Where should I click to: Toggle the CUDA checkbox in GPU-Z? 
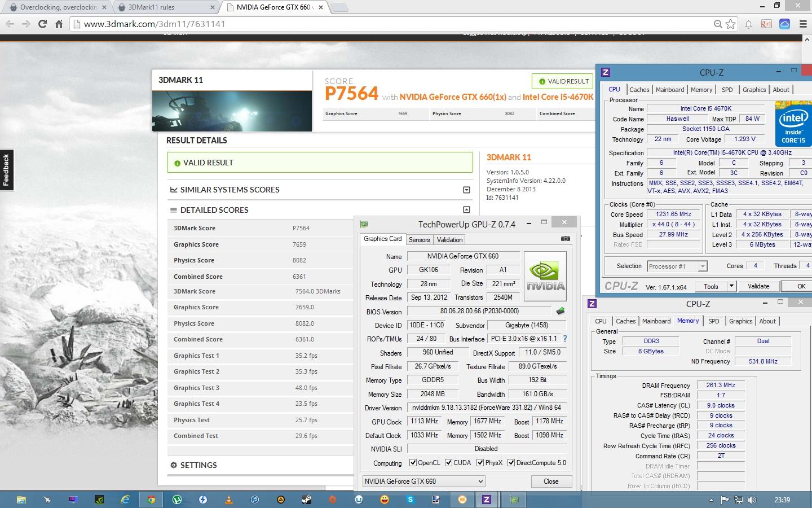point(448,463)
